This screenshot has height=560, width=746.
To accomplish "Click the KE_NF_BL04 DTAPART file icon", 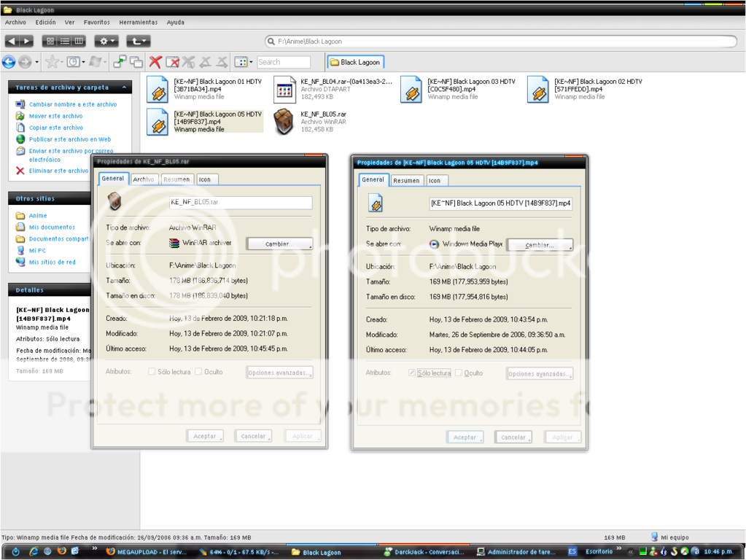I will 284,90.
